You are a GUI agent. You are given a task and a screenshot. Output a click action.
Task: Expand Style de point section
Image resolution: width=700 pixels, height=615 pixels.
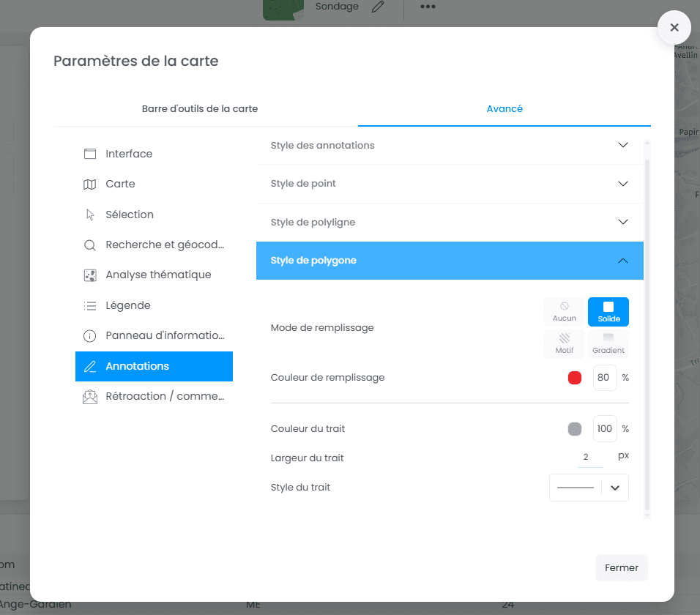pyautogui.click(x=450, y=184)
